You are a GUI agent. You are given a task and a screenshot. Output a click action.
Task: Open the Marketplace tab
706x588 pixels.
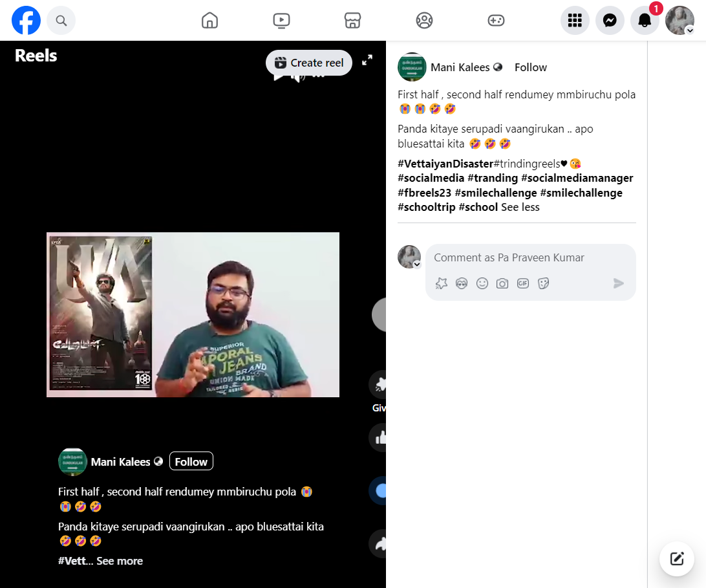pyautogui.click(x=352, y=20)
